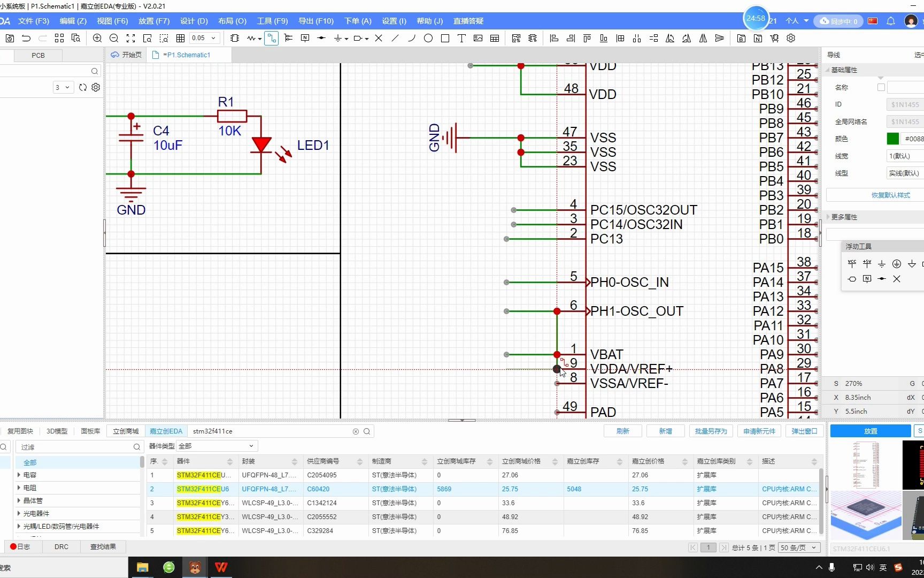Screen dimensions: 924x578
Task: Open toolbar settings gear icon
Action: [x=791, y=38]
